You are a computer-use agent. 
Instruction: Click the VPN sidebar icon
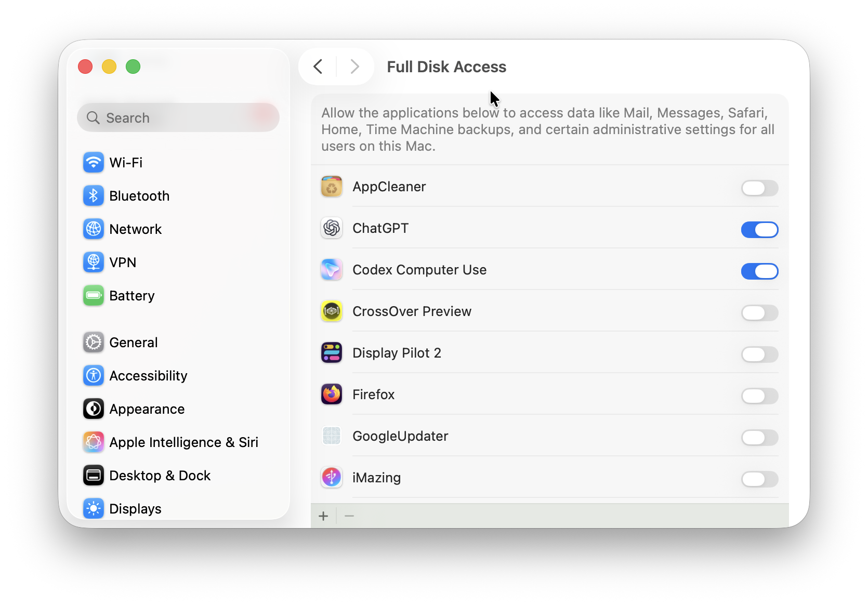[x=94, y=262]
